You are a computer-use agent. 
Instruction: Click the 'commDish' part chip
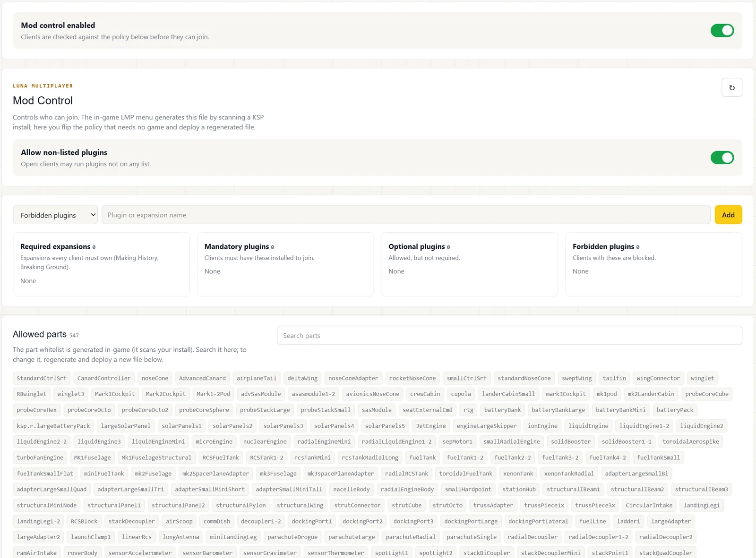click(x=217, y=521)
